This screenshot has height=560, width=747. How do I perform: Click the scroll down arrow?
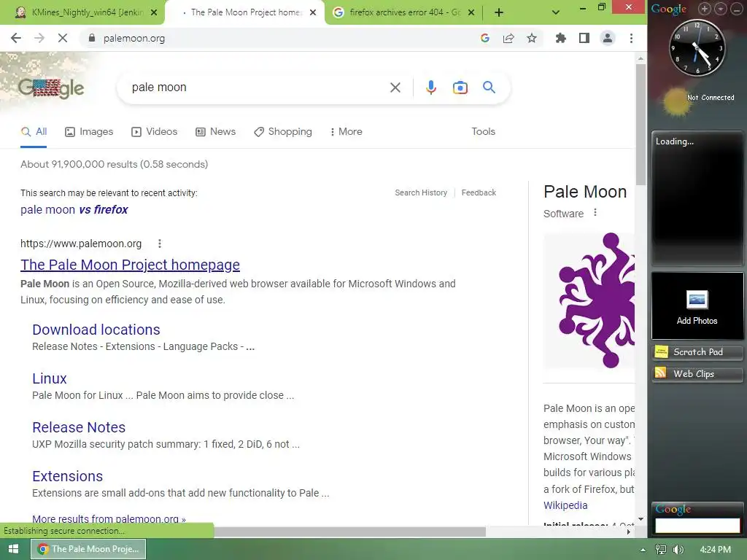[x=640, y=519]
